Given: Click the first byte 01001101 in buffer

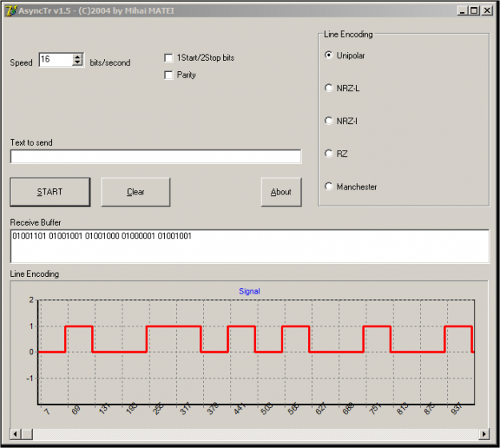Looking at the screenshot, I should click(29, 236).
